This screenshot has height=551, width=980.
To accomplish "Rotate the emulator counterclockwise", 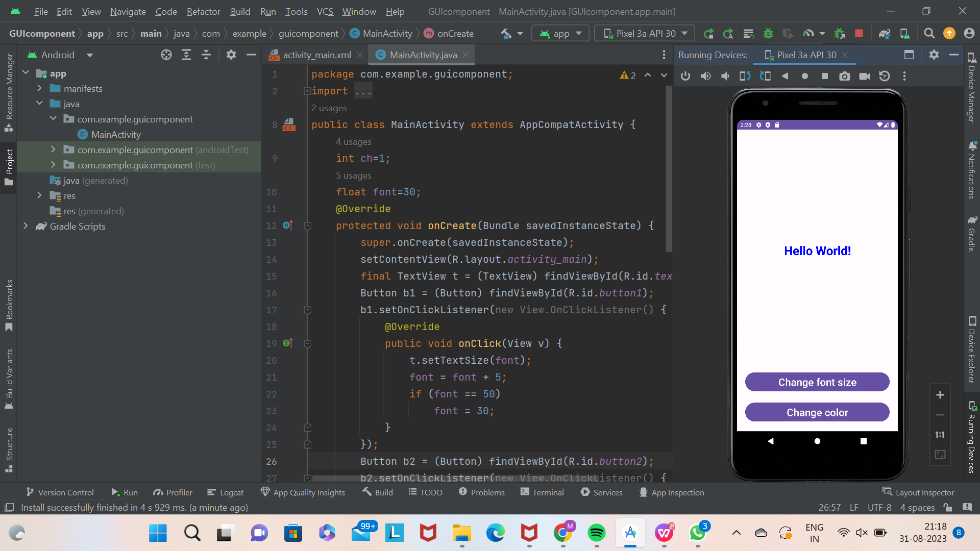I will [744, 76].
